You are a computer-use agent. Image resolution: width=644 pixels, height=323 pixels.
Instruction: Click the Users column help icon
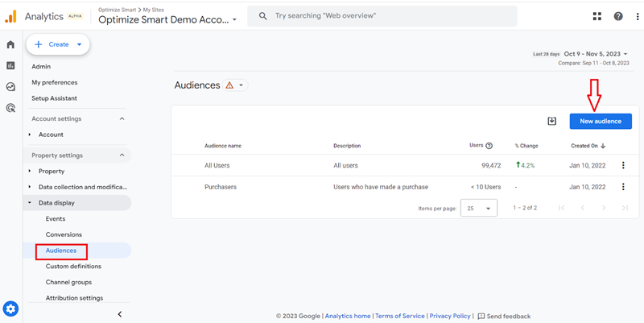[x=489, y=146]
